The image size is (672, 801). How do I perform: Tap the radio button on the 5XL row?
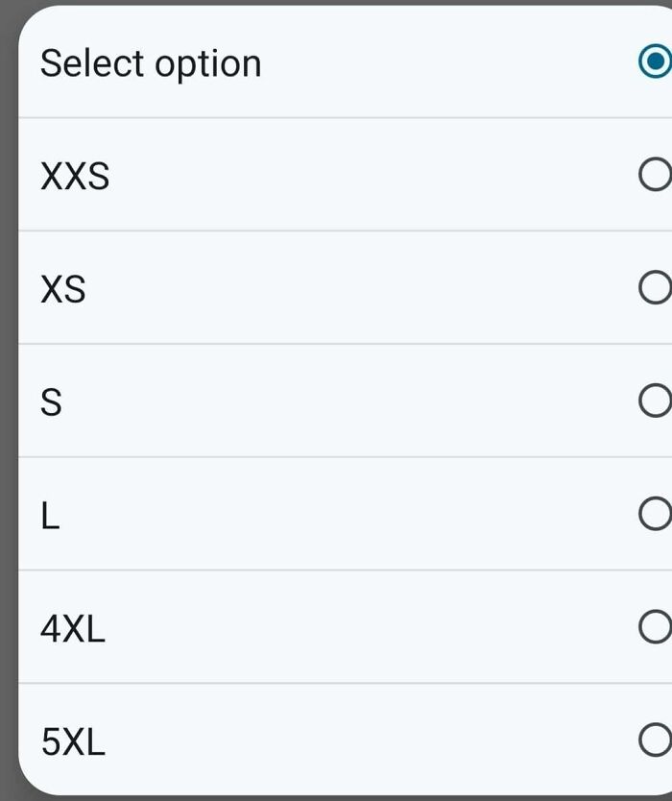[x=656, y=741]
